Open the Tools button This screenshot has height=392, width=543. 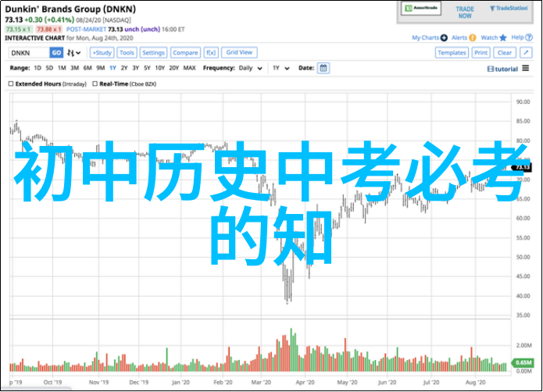(127, 53)
